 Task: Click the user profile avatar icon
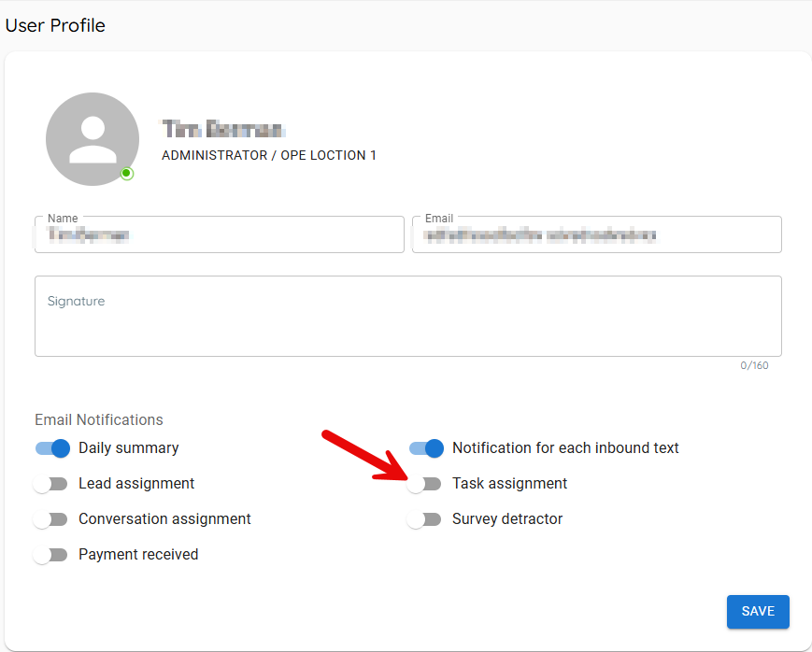(x=93, y=139)
